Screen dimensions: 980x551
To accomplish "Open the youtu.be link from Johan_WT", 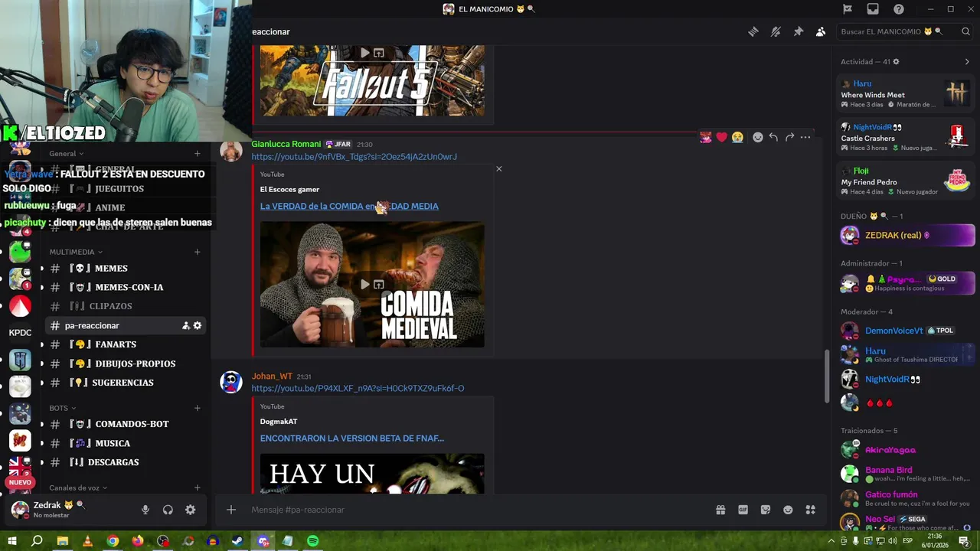I will [358, 388].
